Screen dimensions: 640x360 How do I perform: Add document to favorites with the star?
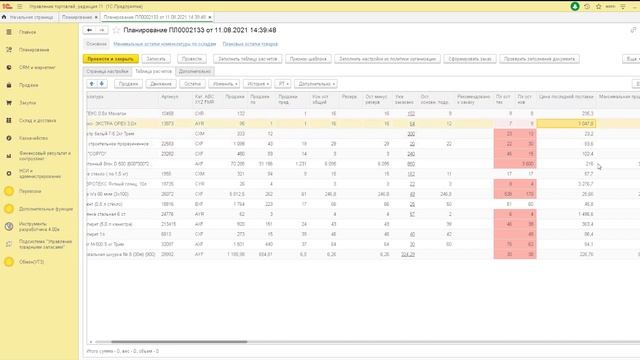[116, 30]
